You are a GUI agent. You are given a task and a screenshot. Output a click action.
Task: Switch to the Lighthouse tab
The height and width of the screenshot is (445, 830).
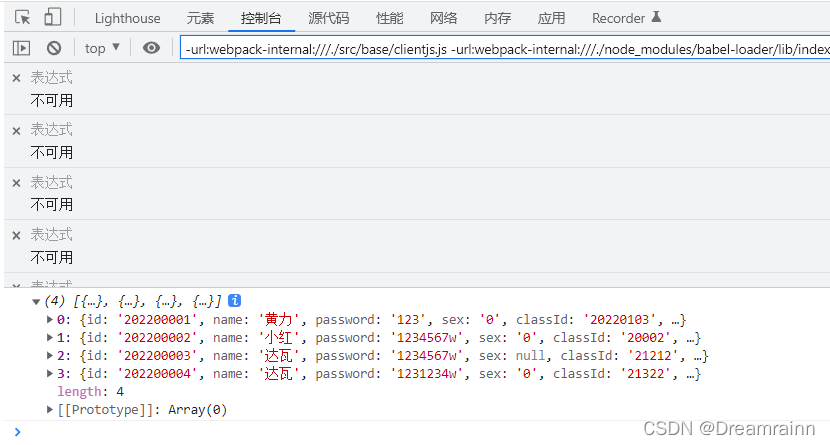128,18
